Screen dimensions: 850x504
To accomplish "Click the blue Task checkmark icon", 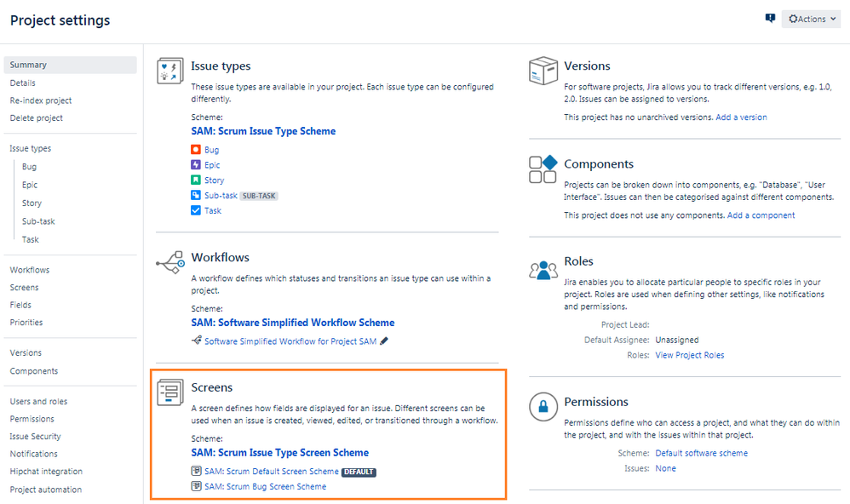I will tap(196, 209).
